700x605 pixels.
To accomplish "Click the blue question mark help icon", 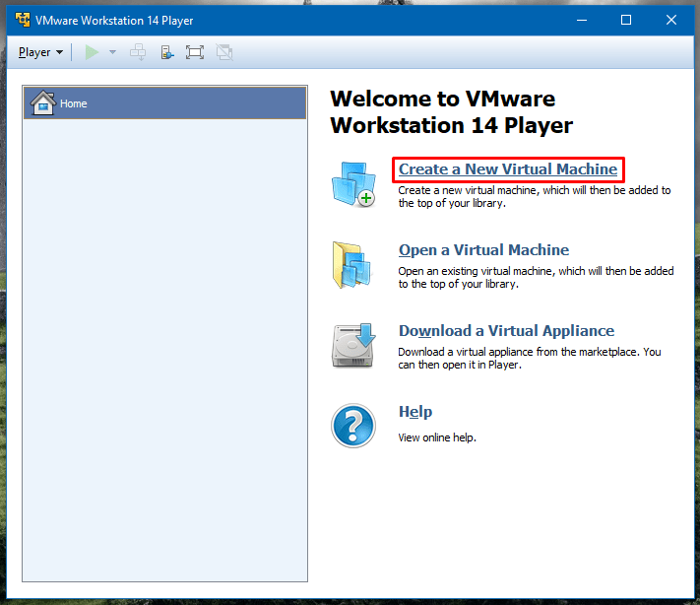I will (x=353, y=426).
